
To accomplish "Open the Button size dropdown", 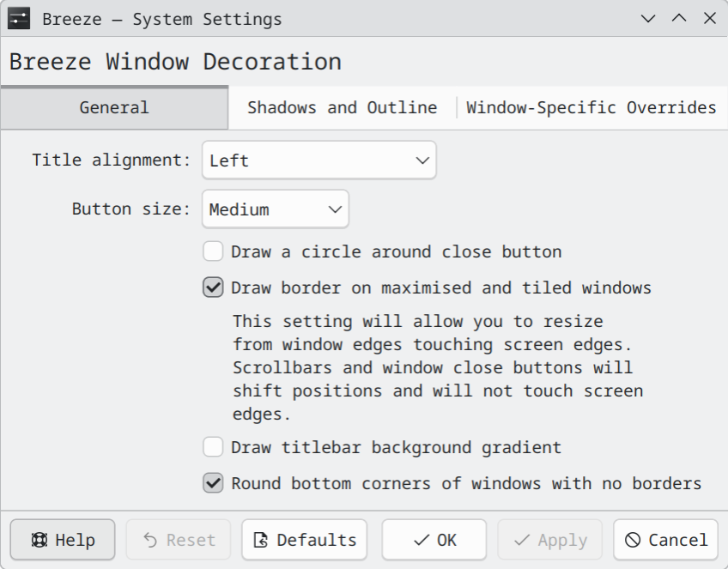I will click(x=275, y=209).
